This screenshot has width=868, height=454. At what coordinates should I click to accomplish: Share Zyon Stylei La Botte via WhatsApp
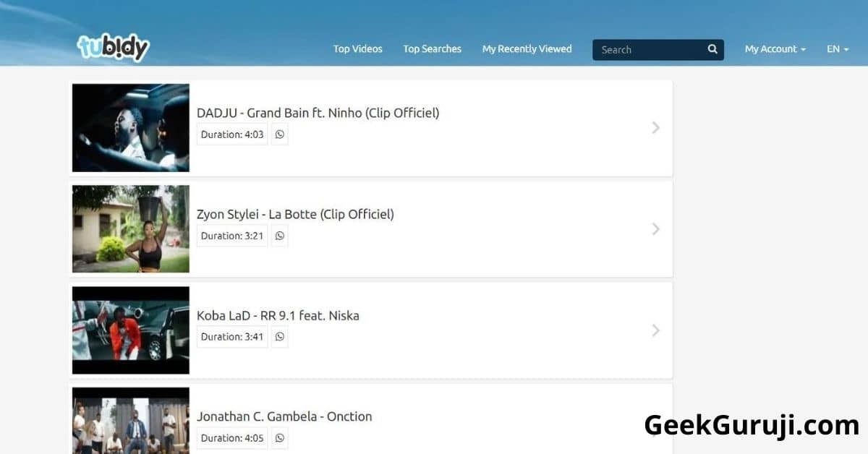[280, 236]
